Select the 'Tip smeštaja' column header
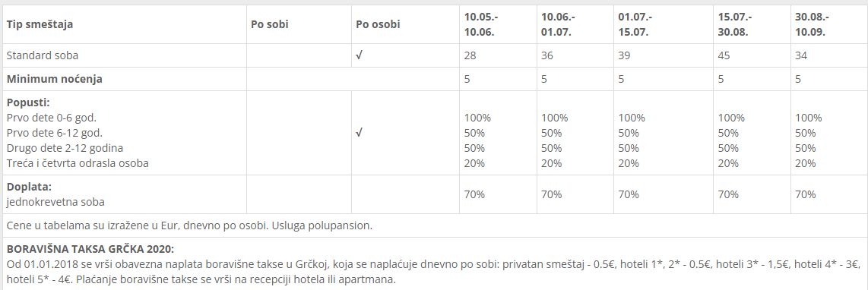Viewport: 868px width, 290px height. point(40,24)
